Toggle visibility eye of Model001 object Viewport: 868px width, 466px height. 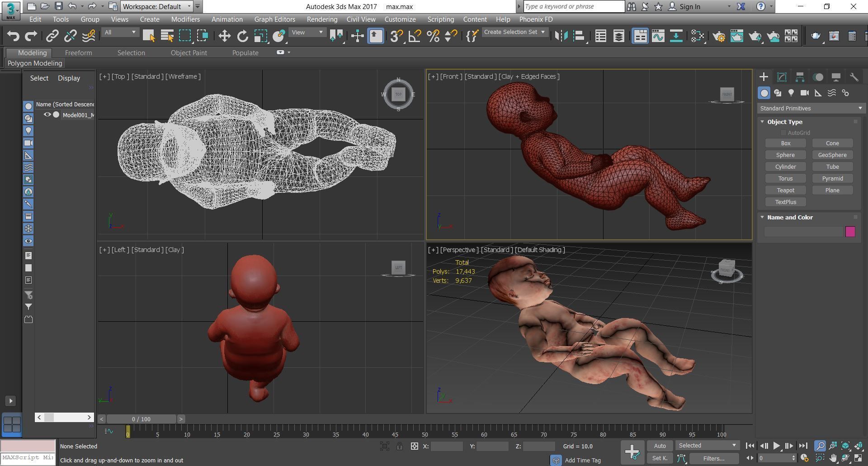tap(47, 114)
